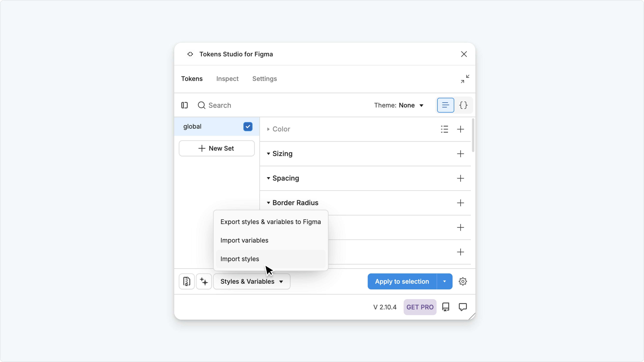The width and height of the screenshot is (644, 362).
Task: Switch to the Inspect tab
Action: (227, 79)
